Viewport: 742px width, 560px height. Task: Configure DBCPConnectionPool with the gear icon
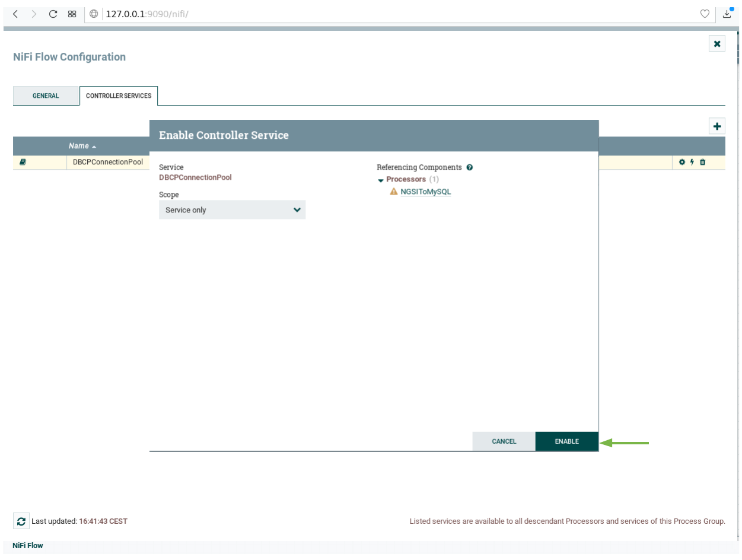pyautogui.click(x=682, y=162)
